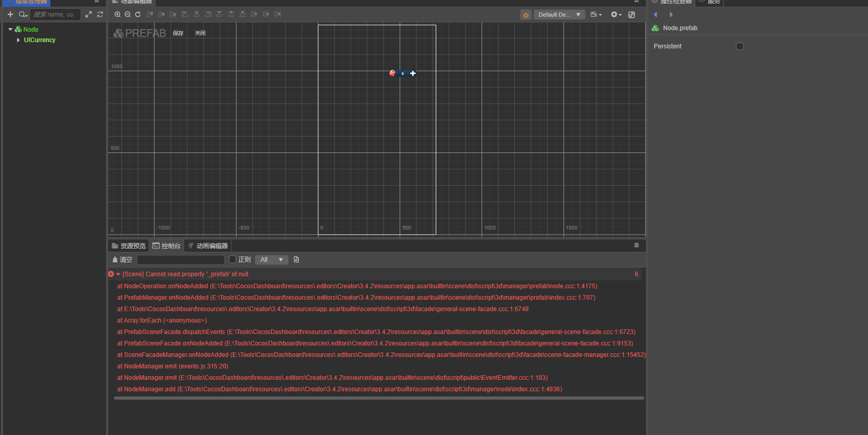Toggle the Persistent checkbox
Screen dimensions: 868x435
pyautogui.click(x=740, y=46)
